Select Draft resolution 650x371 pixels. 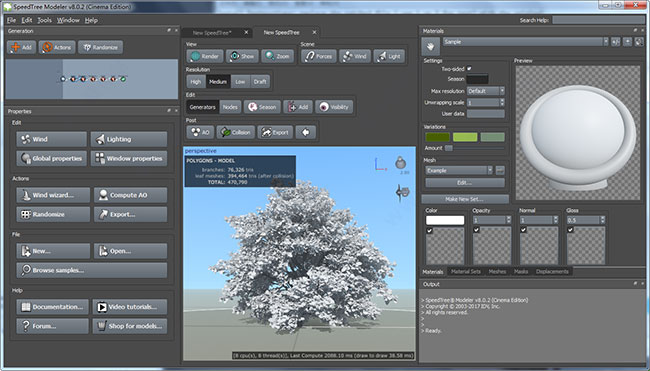pos(260,82)
